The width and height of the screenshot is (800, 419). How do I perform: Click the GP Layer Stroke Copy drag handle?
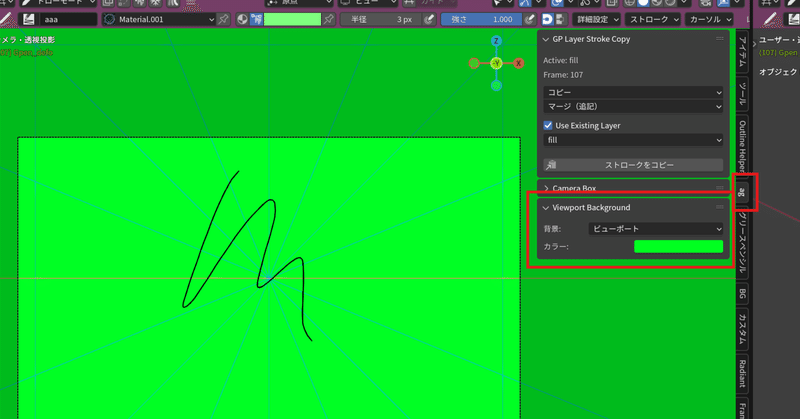[x=719, y=39]
